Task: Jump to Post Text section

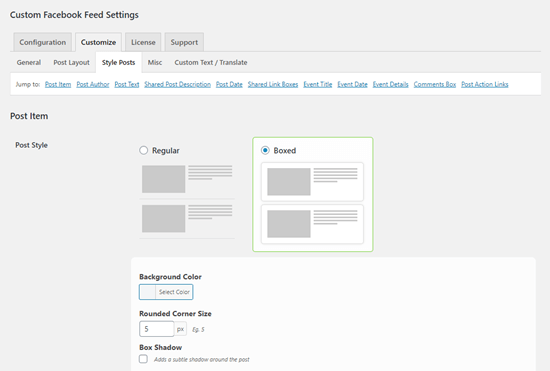Action: click(127, 84)
